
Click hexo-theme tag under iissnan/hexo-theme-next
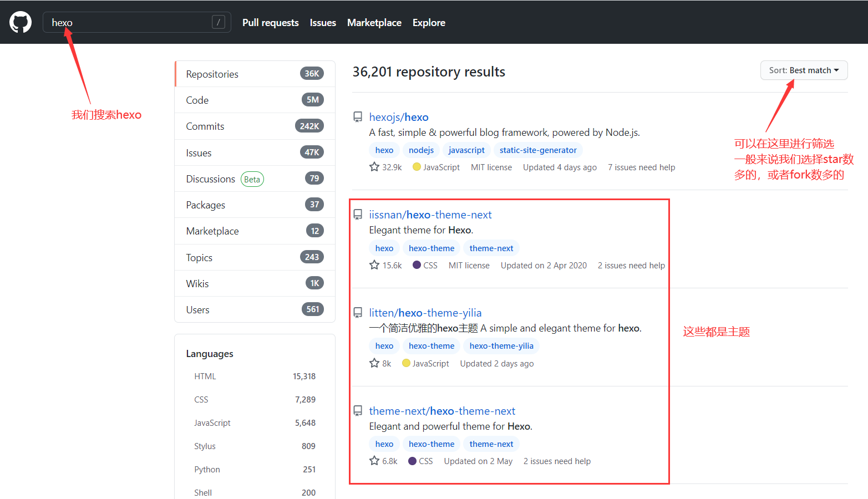tap(432, 248)
